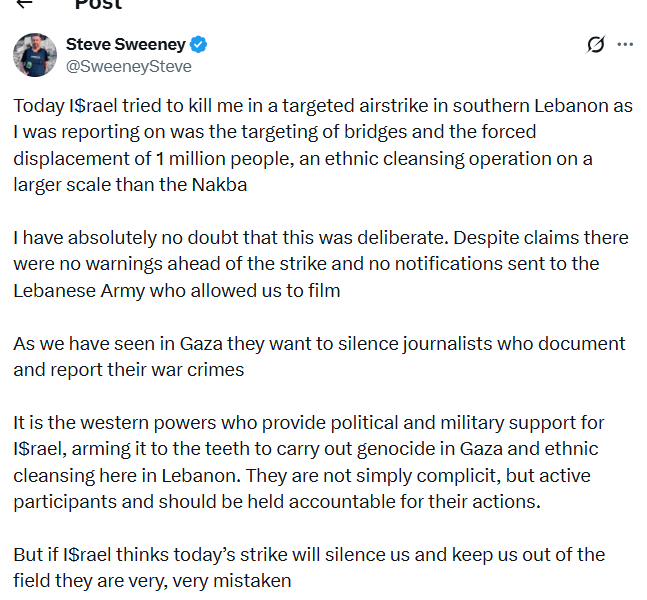This screenshot has height=600, width=647.
Task: Open the @SweeneySteve handle link
Action: 128,66
